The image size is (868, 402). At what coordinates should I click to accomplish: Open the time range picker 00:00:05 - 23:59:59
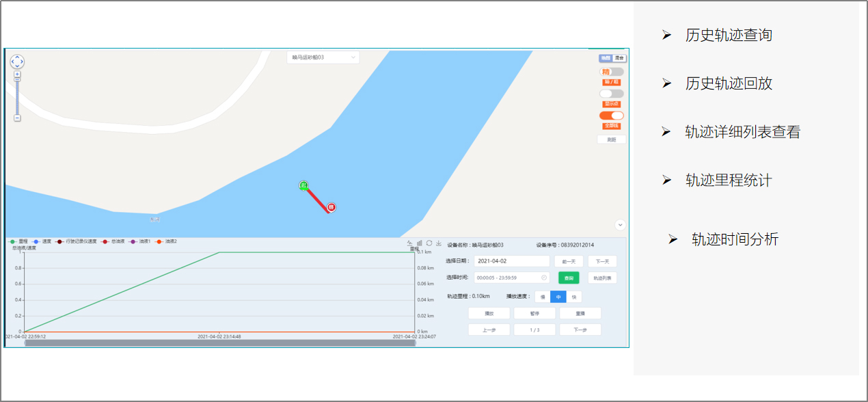point(511,278)
